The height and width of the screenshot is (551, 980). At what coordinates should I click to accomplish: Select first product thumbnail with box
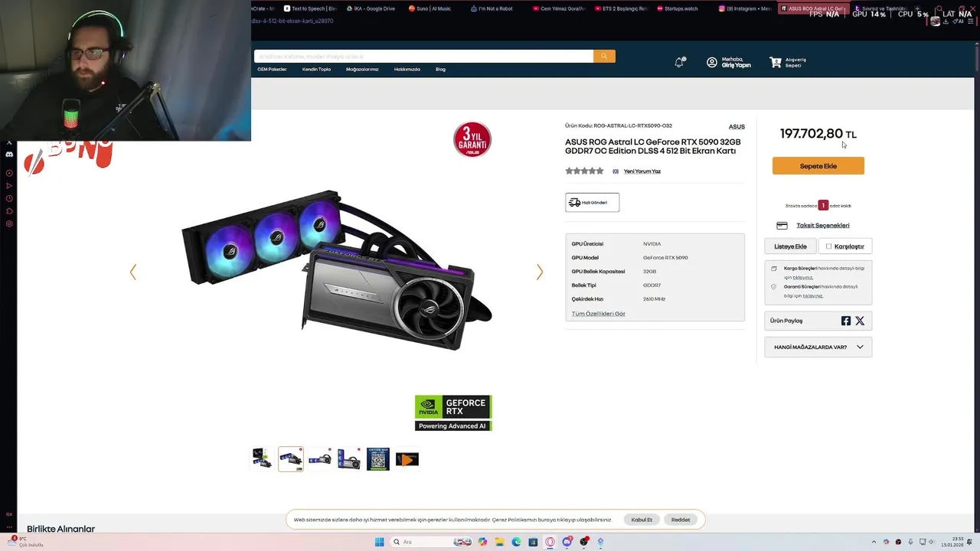[x=262, y=459]
